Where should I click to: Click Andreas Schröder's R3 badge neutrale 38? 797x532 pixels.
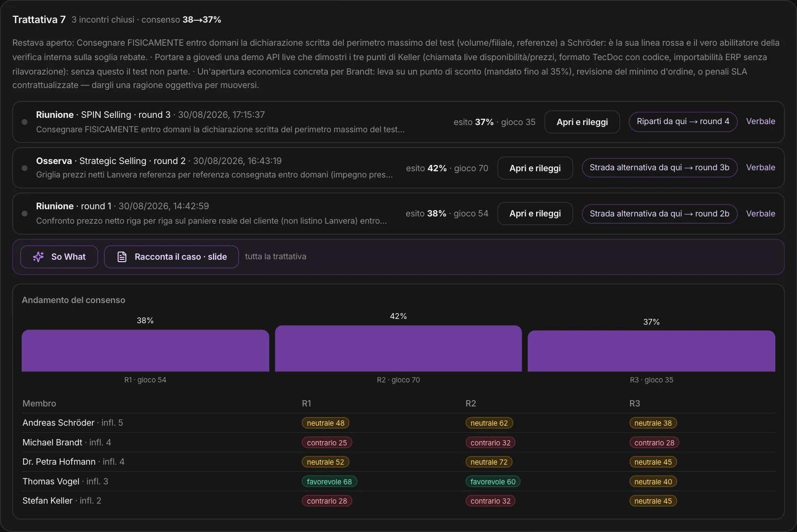tap(653, 423)
